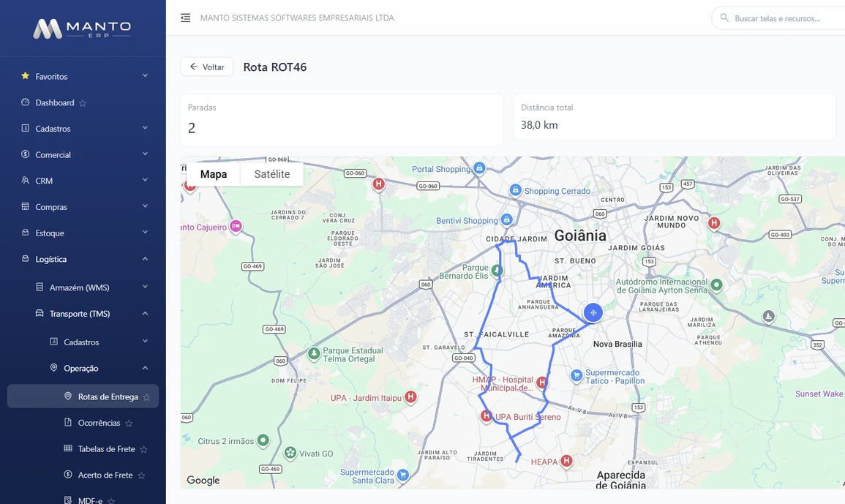Click the Dashboard gauge icon
The width and height of the screenshot is (845, 504).
coord(26,102)
